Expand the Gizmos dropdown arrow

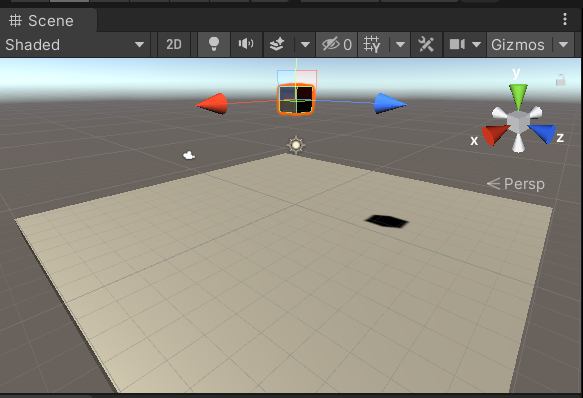point(563,45)
